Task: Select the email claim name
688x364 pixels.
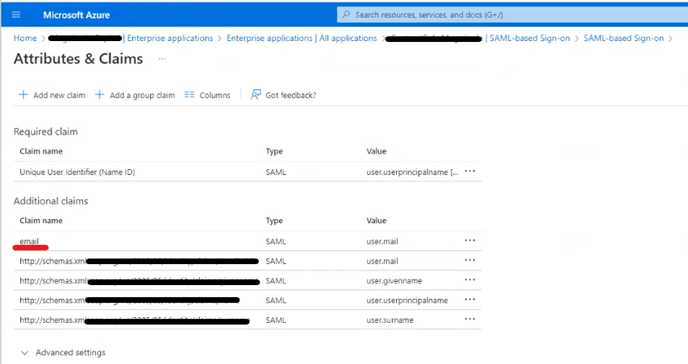Action: (29, 241)
